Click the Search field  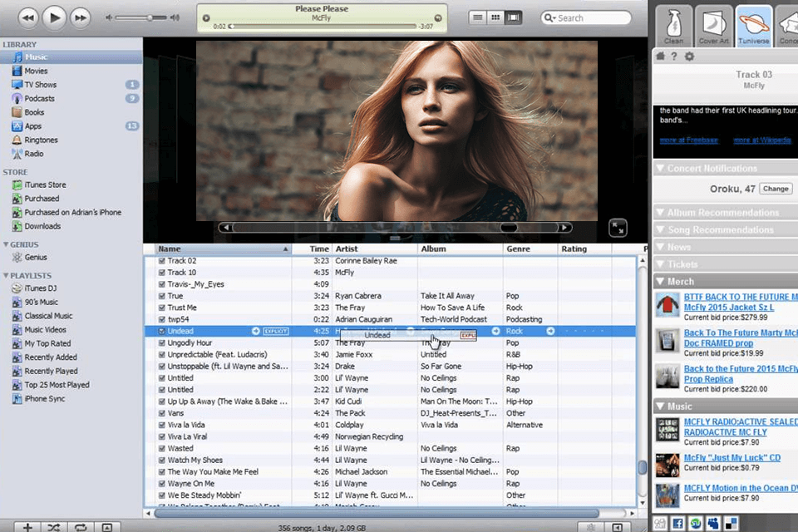point(586,17)
